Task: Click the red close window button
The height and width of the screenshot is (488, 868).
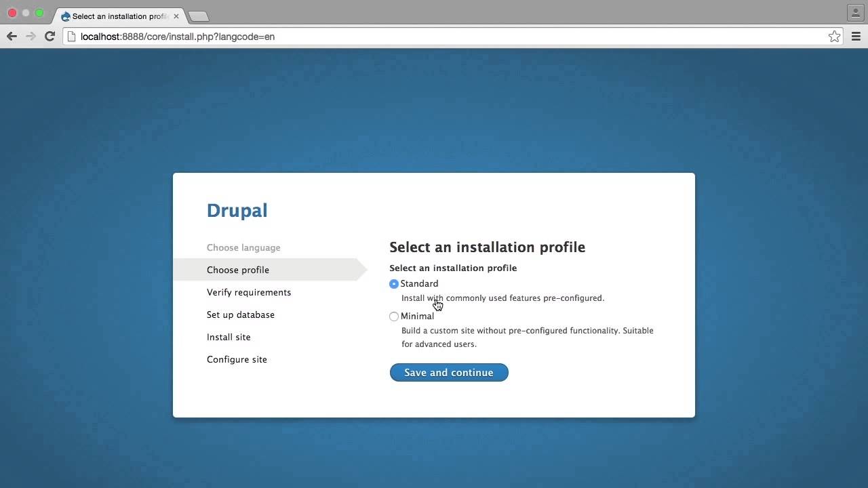Action: click(12, 13)
